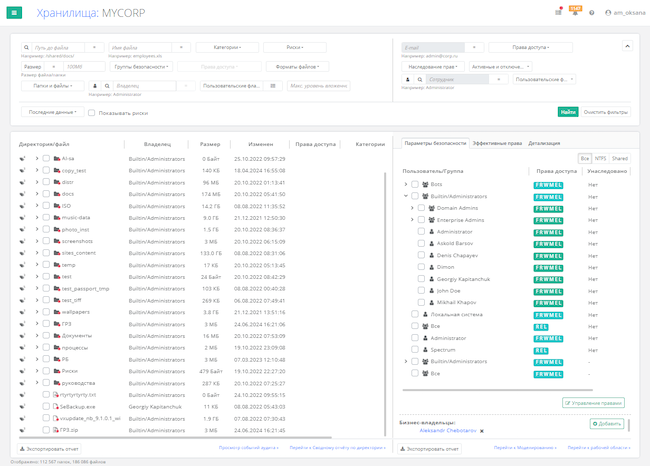This screenshot has height=466, width=650.
Task: Switch to Эффективные права tab
Action: [x=496, y=144]
